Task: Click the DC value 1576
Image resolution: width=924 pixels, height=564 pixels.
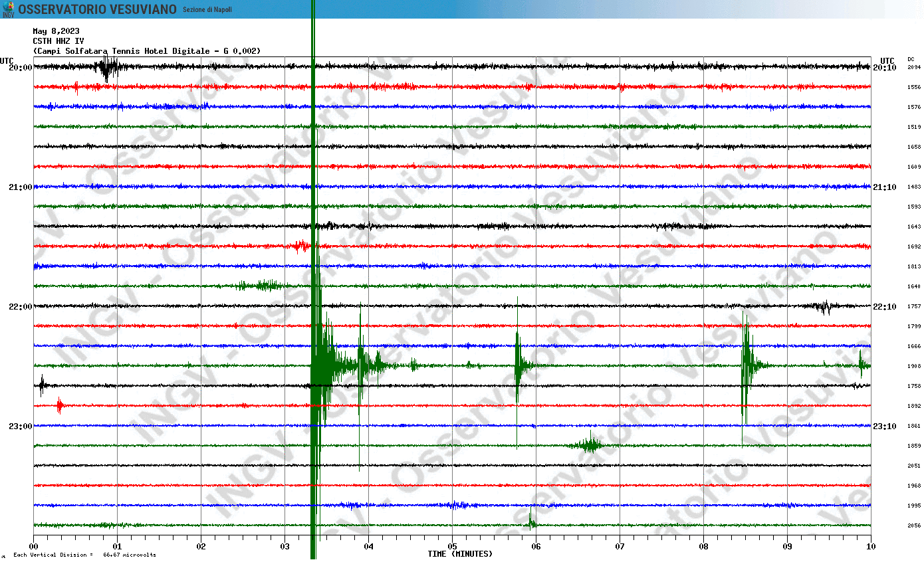Action: (x=914, y=107)
